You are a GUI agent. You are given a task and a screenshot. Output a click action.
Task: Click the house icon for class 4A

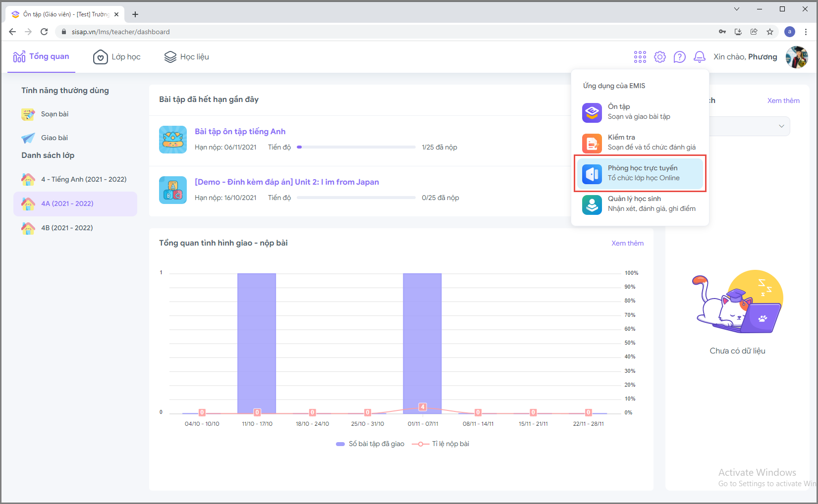[28, 203]
